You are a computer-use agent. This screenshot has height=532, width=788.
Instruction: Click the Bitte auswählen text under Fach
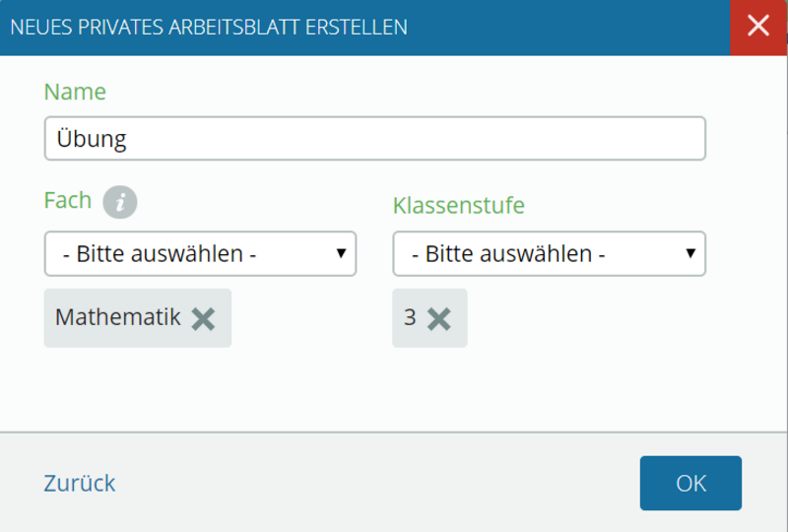[160, 254]
